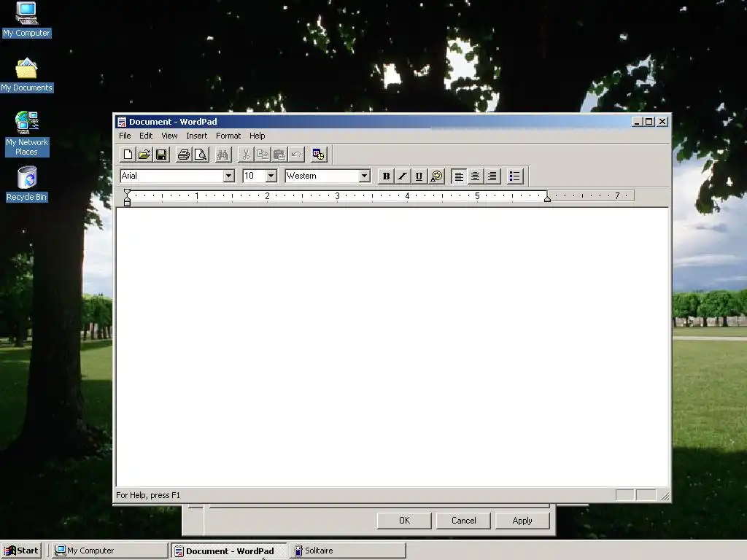The image size is (747, 560).
Task: Select the My Documents desktop icon
Action: click(26, 75)
